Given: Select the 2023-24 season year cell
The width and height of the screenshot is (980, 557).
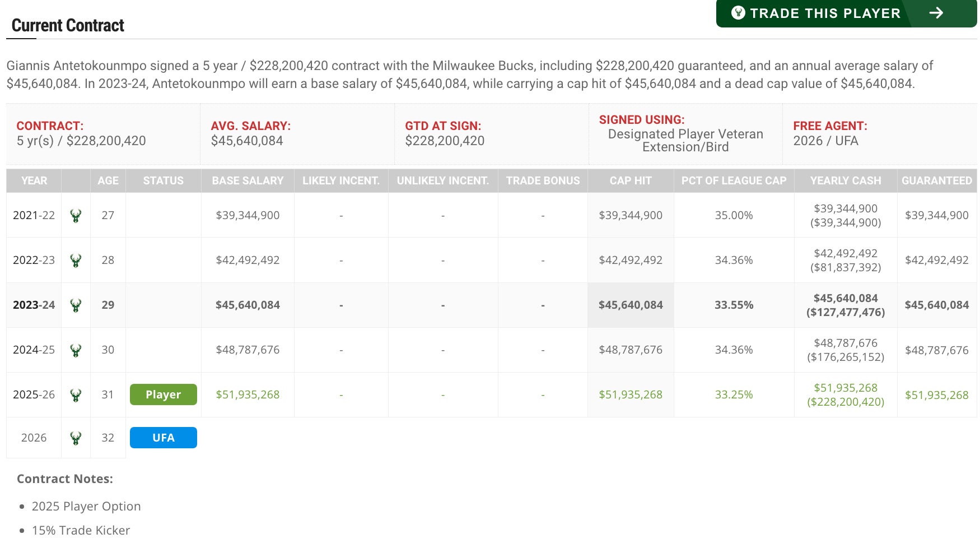Looking at the screenshot, I should pos(34,305).
